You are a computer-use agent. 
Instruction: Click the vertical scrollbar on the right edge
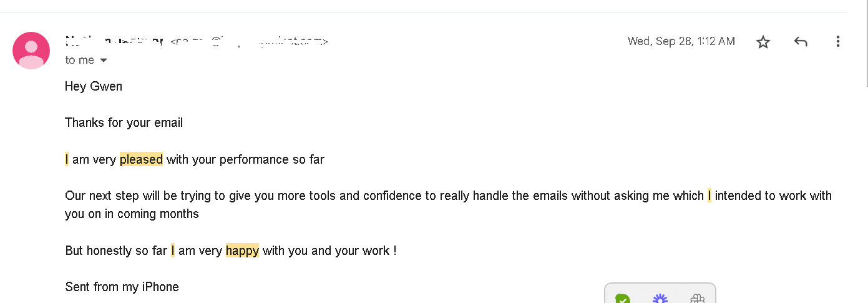tap(865, 44)
